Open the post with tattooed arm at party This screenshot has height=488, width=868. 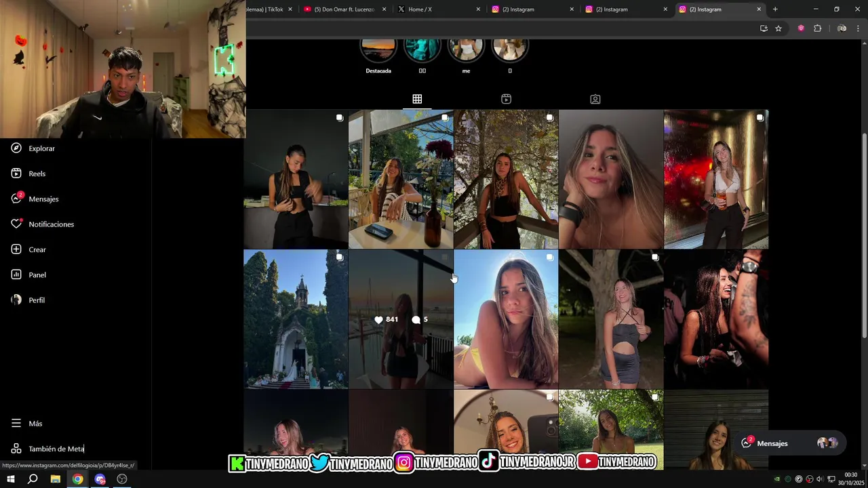(716, 319)
